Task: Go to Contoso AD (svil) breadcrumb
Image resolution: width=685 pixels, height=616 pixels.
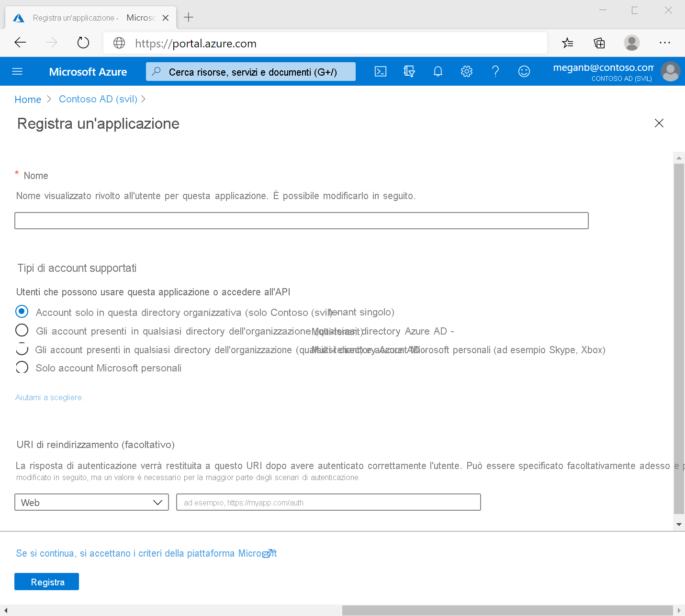Action: click(x=98, y=99)
